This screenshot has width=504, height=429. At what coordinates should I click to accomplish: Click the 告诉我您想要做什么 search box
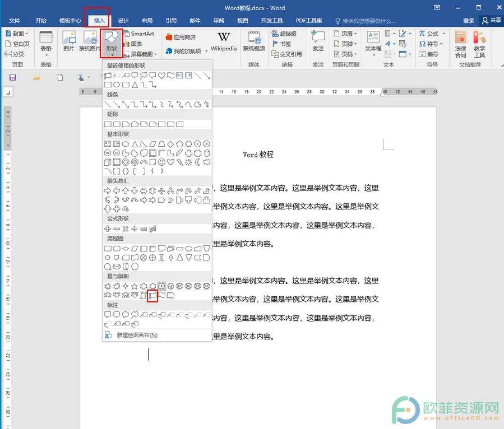click(366, 21)
